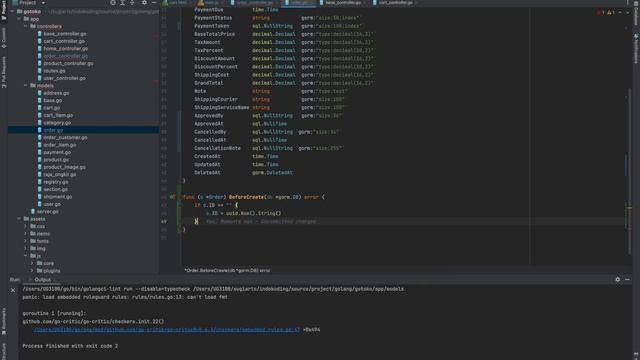The height and width of the screenshot is (360, 640).
Task: Expand the demo folder
Action: pos(25,234)
